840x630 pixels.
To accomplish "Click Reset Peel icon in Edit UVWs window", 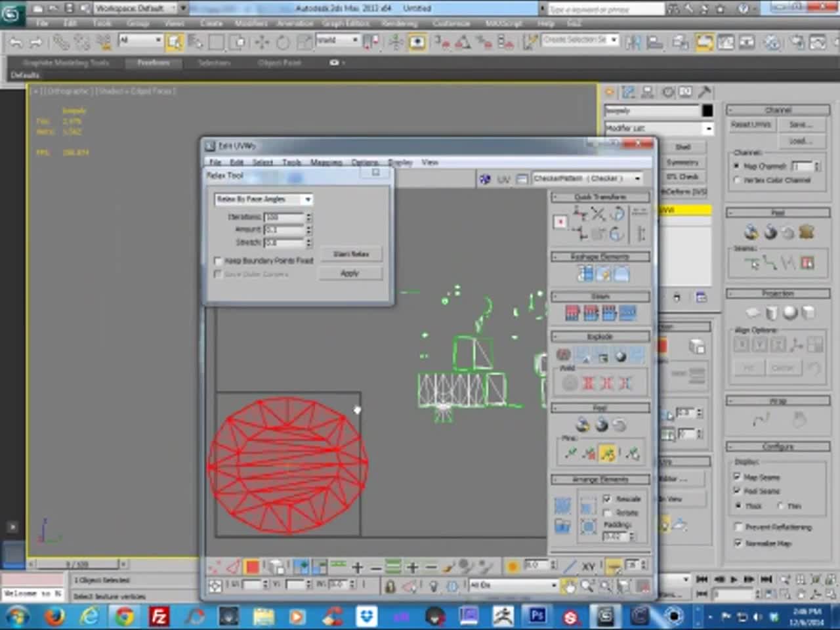I will [x=619, y=425].
